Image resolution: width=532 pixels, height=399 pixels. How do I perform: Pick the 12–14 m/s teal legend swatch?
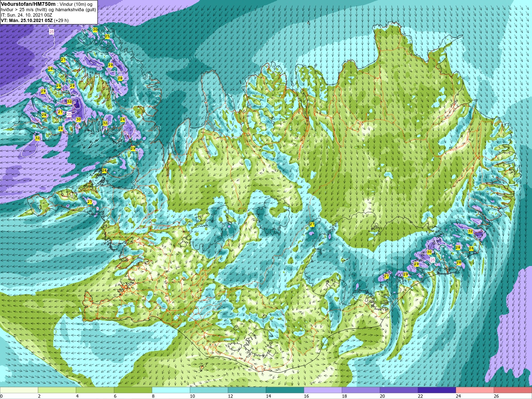point(247,390)
